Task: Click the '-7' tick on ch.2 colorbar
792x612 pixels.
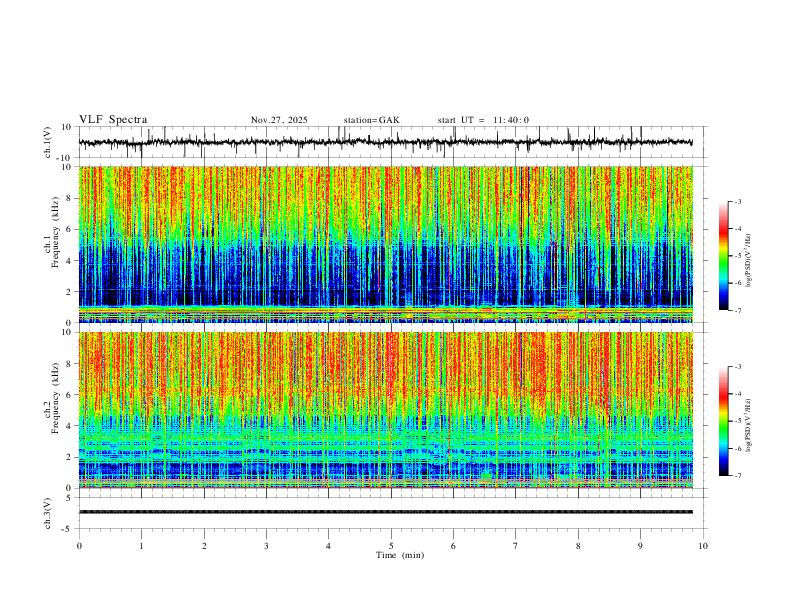Action: (738, 476)
